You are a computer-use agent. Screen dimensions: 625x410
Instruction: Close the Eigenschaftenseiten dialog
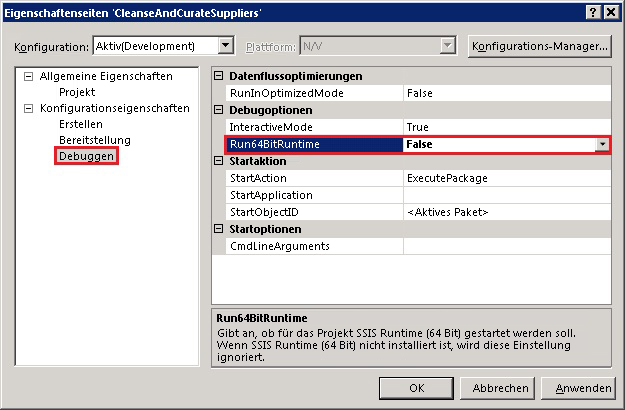[611, 12]
